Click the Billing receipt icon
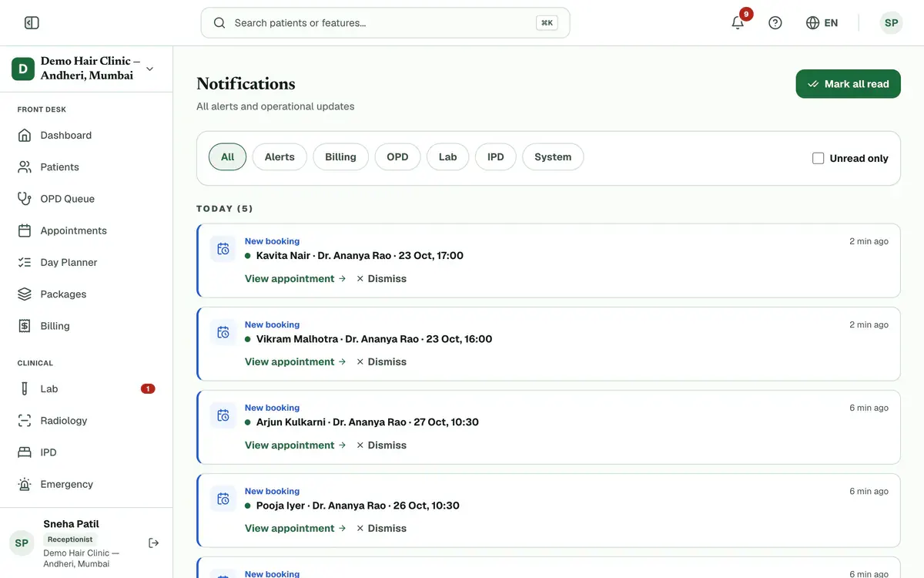This screenshot has width=924, height=578. [25, 326]
